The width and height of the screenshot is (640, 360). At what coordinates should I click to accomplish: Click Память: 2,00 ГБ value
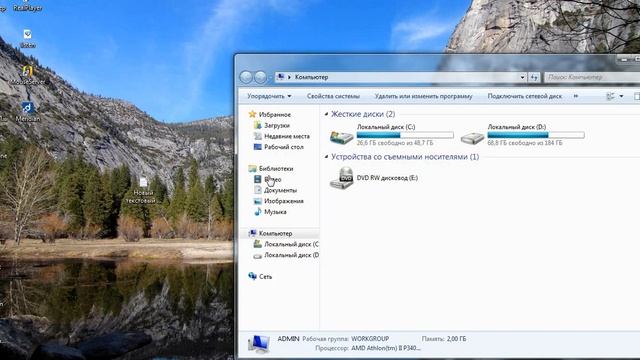(x=456, y=339)
